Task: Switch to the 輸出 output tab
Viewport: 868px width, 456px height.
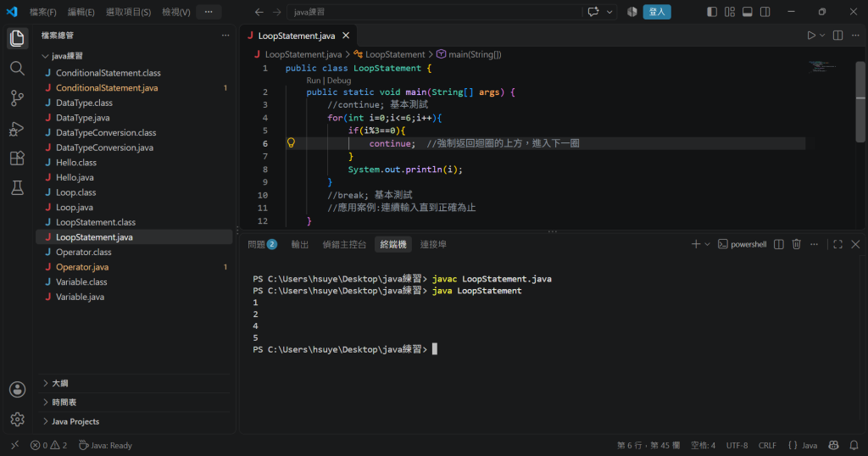Action: pos(300,244)
